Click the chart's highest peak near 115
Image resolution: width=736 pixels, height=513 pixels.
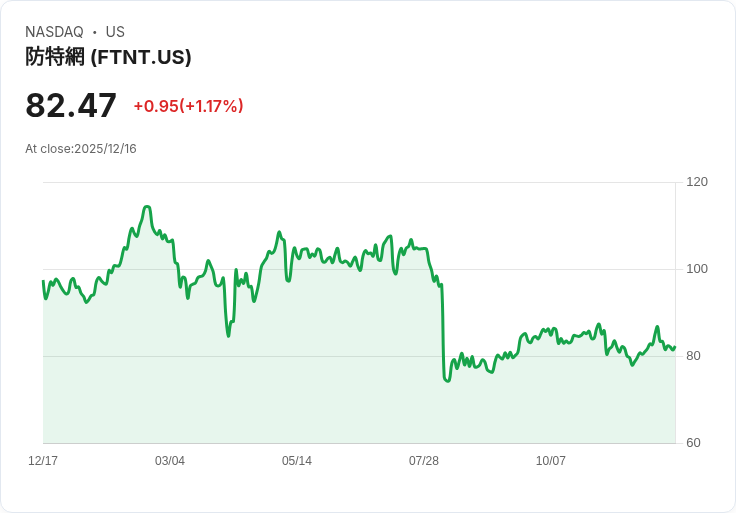tap(147, 207)
